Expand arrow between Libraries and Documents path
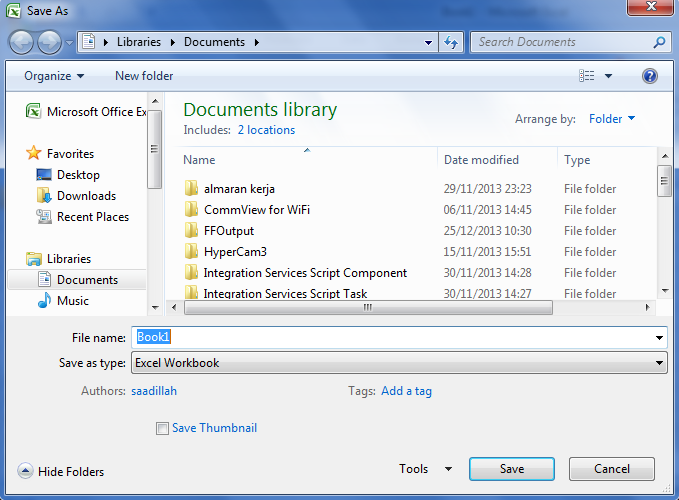The height and width of the screenshot is (500, 679). point(173,42)
